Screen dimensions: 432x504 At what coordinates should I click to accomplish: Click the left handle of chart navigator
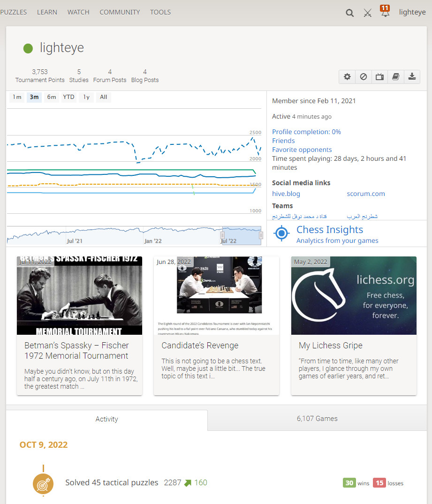[x=222, y=235]
